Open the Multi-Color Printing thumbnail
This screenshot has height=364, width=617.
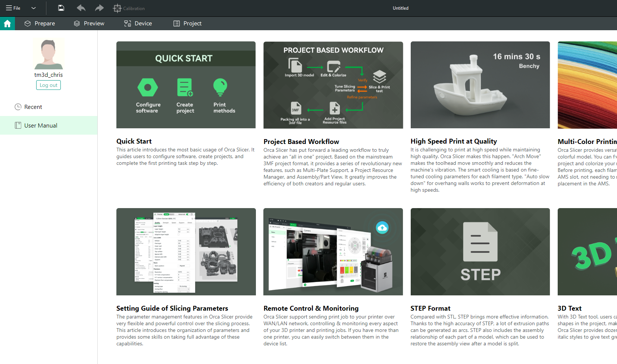(x=587, y=85)
